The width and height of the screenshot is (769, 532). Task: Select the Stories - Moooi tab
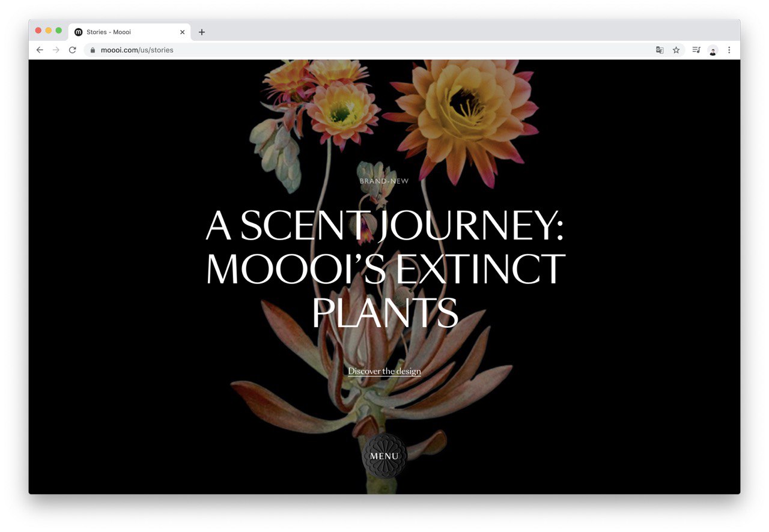tap(129, 32)
